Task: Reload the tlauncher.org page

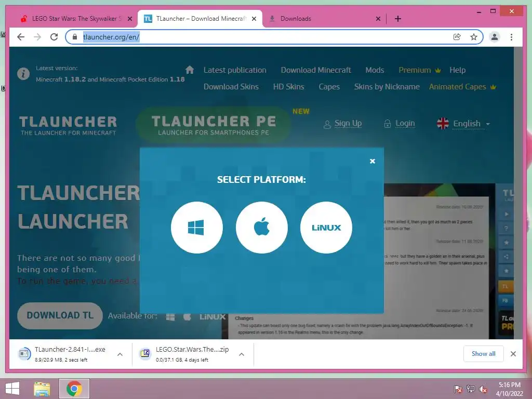Action: pyautogui.click(x=54, y=37)
